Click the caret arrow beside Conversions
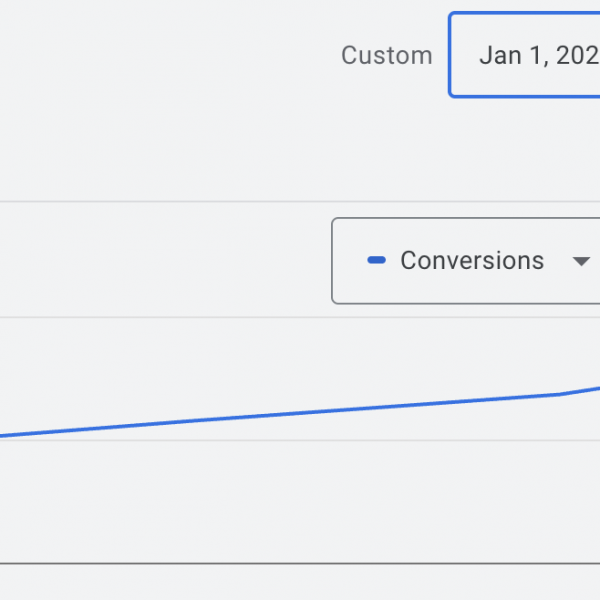This screenshot has width=600, height=600. coord(580,262)
